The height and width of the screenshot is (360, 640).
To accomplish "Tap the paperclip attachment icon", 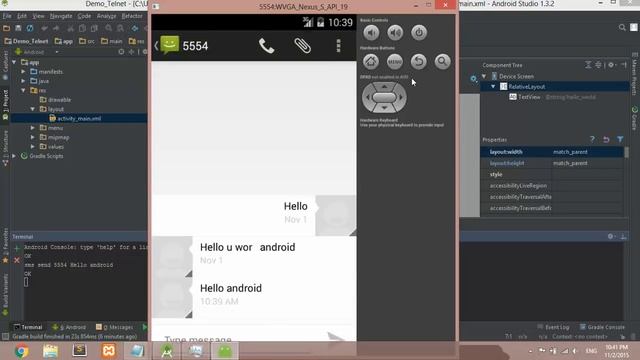I will (x=302, y=46).
